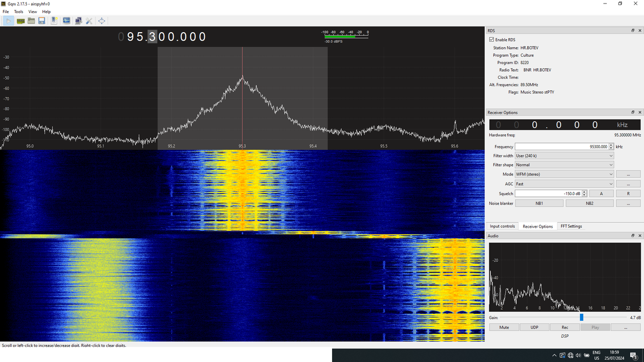Click the A auto squelch button

(x=601, y=194)
